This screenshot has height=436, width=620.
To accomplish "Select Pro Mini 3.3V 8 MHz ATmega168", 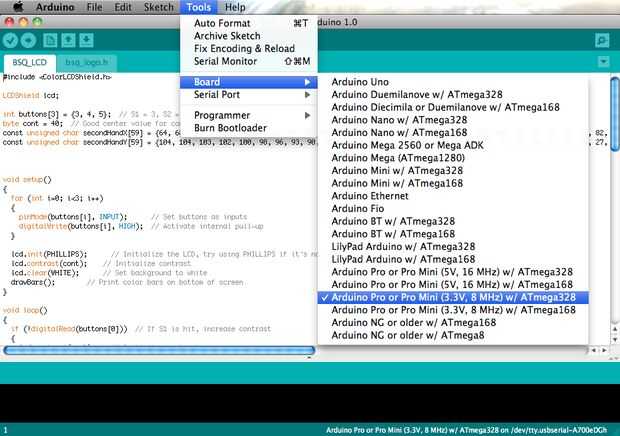I will point(453,310).
